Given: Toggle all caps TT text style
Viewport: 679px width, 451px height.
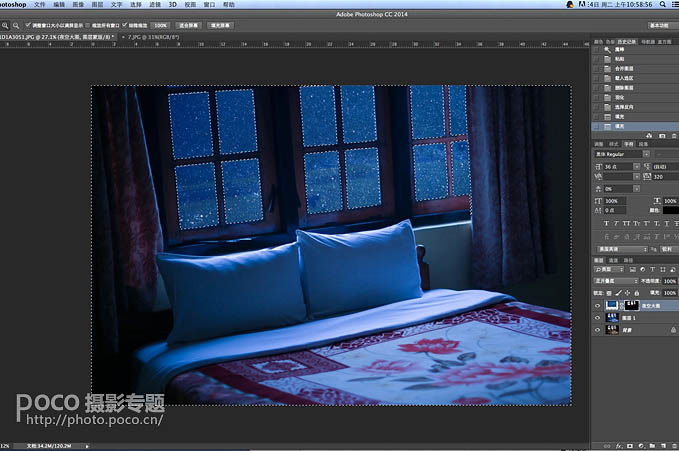Looking at the screenshot, I should (x=626, y=224).
